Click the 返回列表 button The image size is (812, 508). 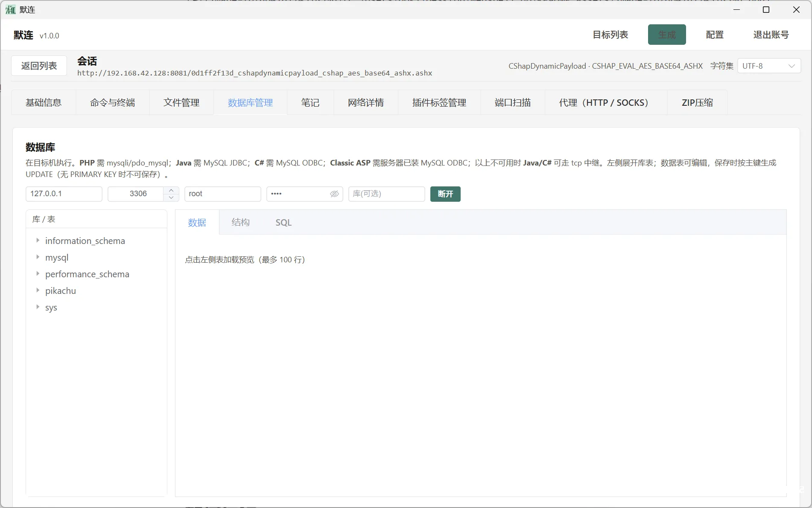[39, 66]
